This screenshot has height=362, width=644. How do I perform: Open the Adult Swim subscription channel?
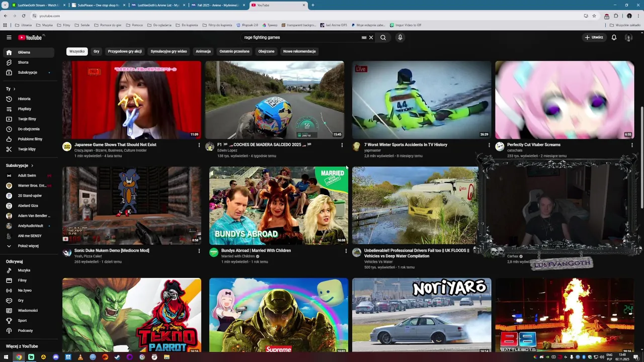click(28, 175)
